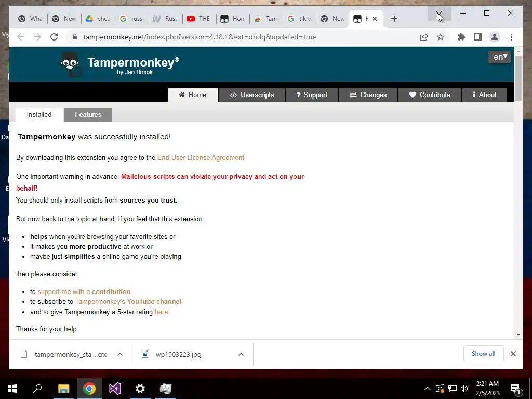Open the About nav tab
532x399 pixels.
click(x=485, y=95)
